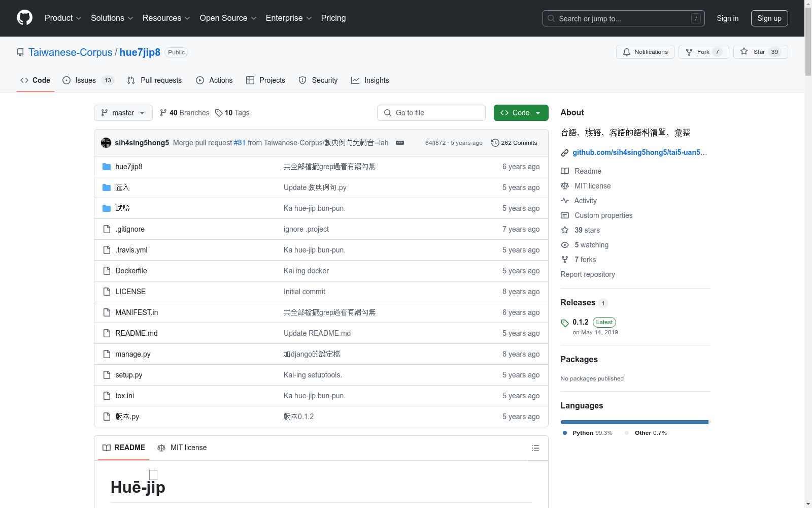Viewport: 812px width, 508px height.
Task: Open the GitHub homepage logo
Action: pos(24,18)
